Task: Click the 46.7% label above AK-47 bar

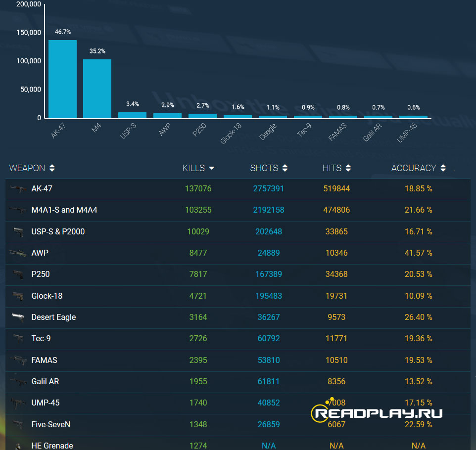Action: click(x=62, y=32)
